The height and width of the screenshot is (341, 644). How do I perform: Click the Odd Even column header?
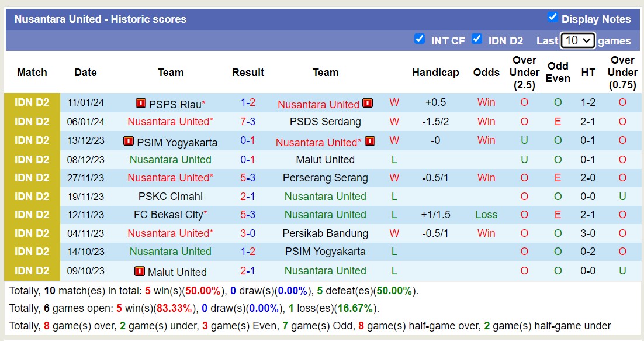tap(558, 73)
